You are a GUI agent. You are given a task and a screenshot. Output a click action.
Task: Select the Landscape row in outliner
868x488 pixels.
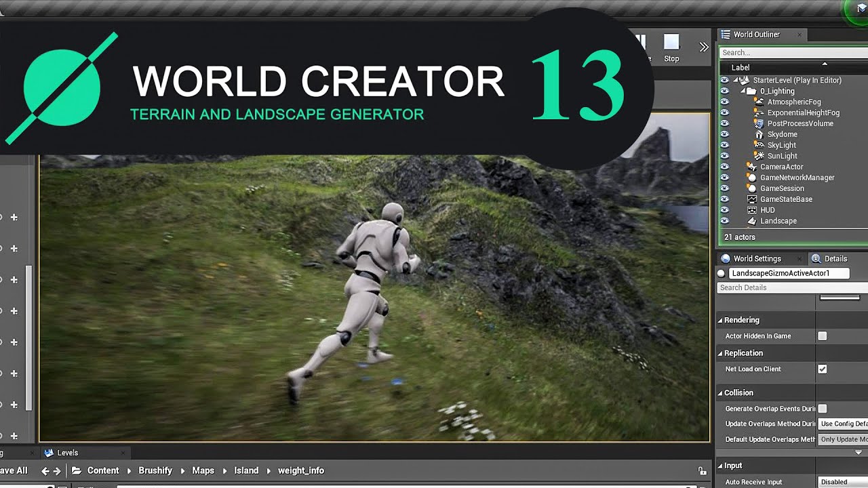793,221
